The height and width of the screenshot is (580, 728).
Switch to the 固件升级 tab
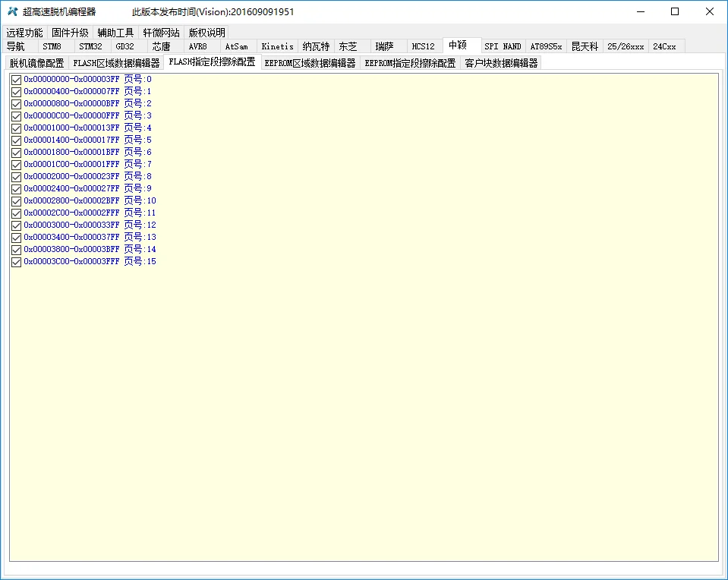point(70,33)
